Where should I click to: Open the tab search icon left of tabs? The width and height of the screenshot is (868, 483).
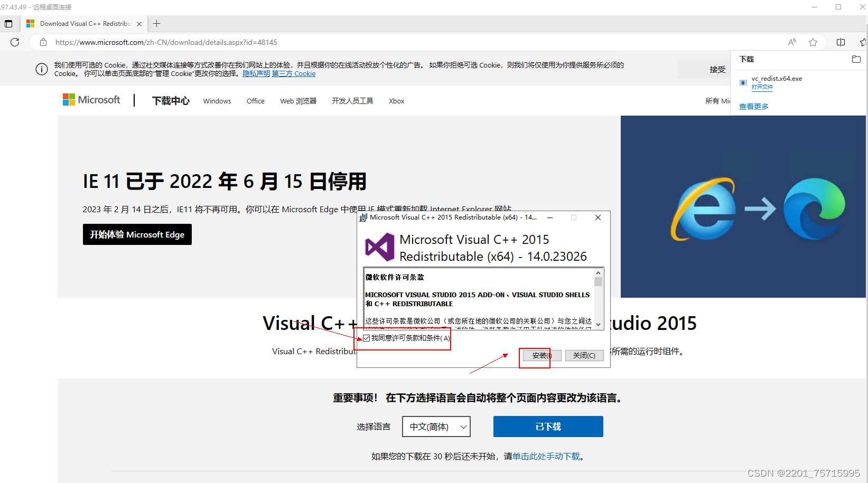click(8, 23)
